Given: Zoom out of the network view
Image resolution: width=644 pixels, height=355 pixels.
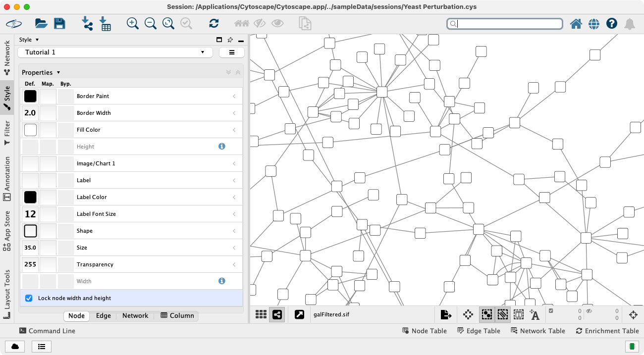Looking at the screenshot, I should click(x=150, y=23).
